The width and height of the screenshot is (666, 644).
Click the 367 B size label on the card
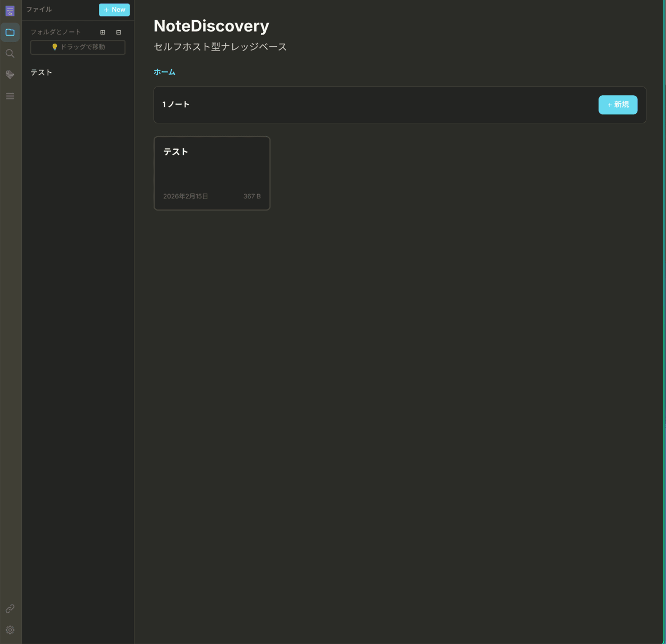click(252, 196)
